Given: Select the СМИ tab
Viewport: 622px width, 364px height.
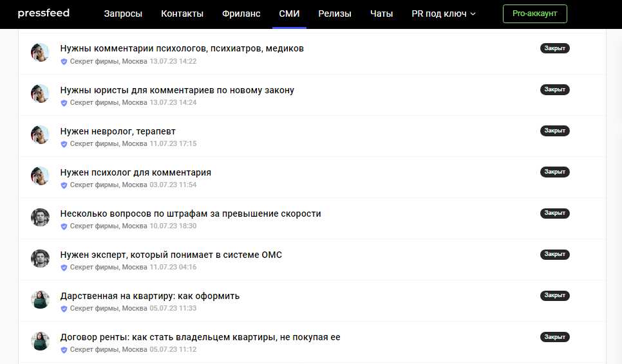Looking at the screenshot, I should tap(289, 14).
